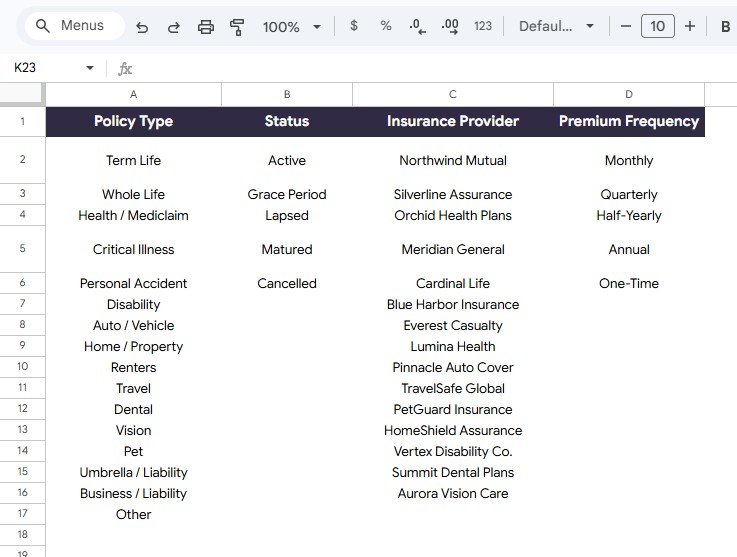Select row 17 header

pos(23,513)
